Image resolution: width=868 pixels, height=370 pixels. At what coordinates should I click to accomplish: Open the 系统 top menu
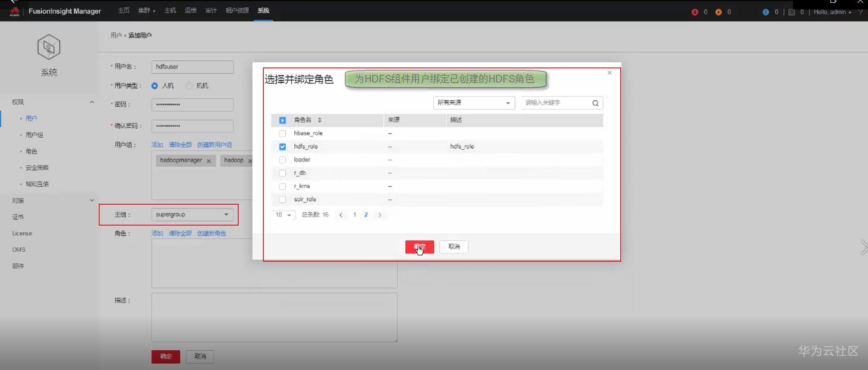[263, 10]
